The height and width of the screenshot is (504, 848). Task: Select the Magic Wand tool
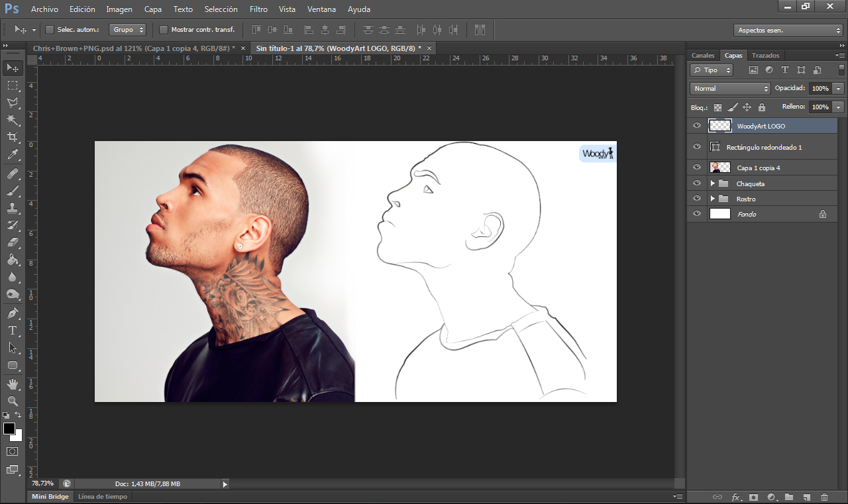pyautogui.click(x=13, y=120)
